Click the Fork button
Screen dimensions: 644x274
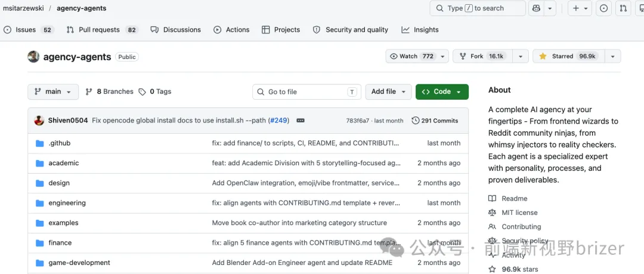[x=483, y=56]
